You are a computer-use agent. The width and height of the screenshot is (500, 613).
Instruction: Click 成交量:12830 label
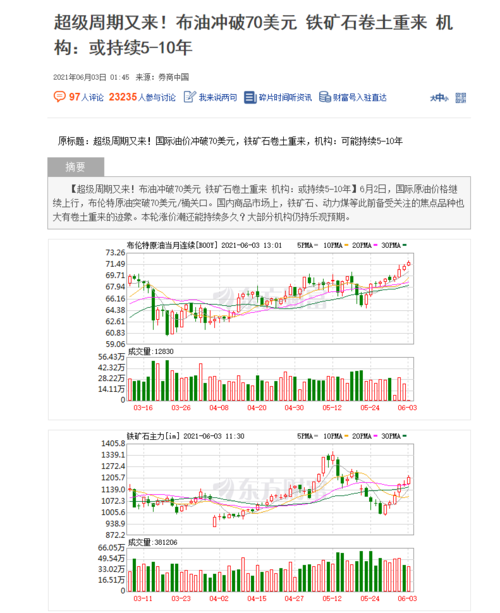[151, 351]
